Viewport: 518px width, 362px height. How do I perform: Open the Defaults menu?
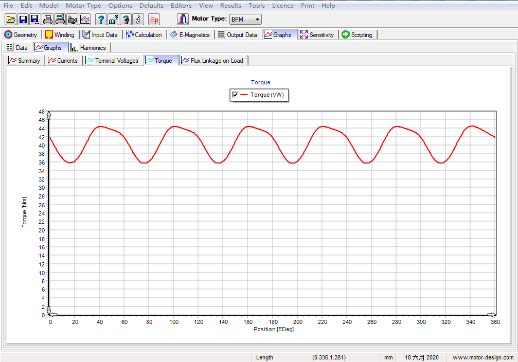pyautogui.click(x=151, y=6)
